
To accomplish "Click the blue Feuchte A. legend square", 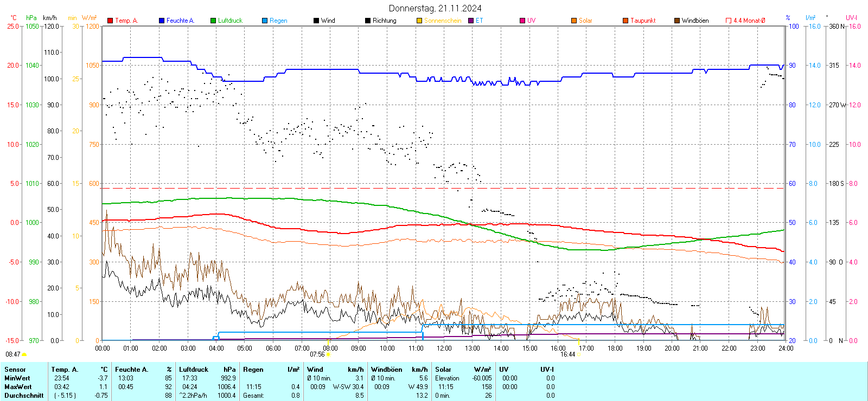I will pos(162,21).
